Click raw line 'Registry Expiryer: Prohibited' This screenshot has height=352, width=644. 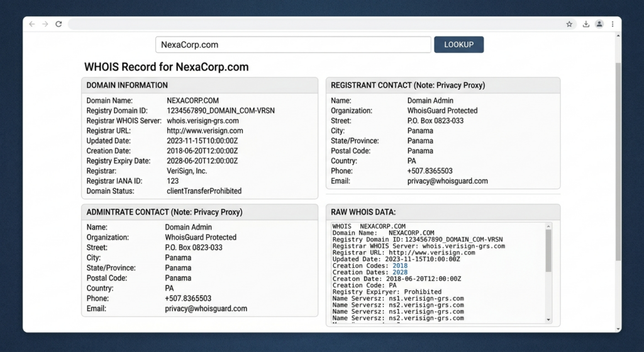click(387, 292)
